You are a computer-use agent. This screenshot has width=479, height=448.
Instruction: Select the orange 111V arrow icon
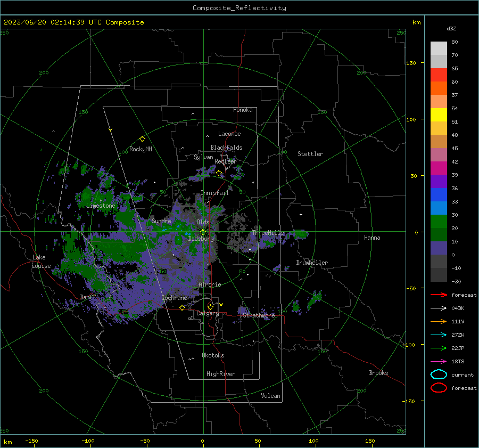[439, 321]
